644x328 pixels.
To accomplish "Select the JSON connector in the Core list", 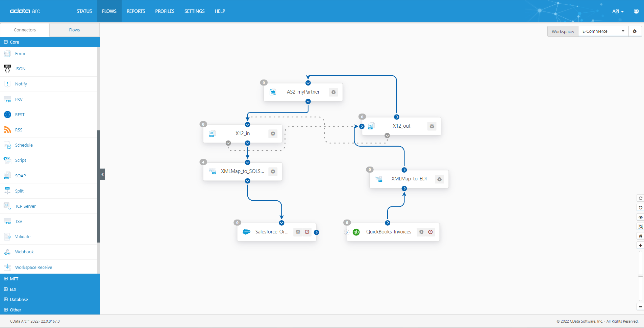I will [x=20, y=69].
